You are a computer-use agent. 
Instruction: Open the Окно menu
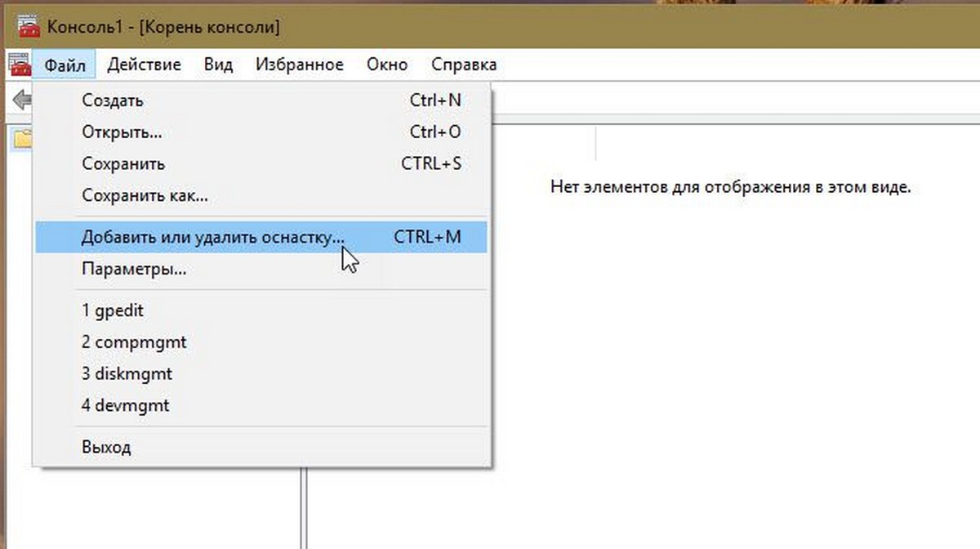(387, 65)
